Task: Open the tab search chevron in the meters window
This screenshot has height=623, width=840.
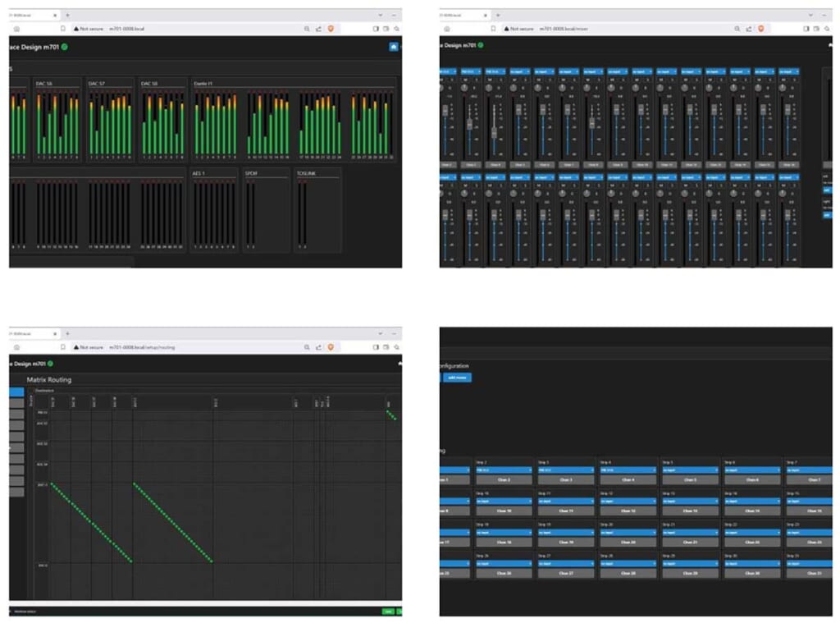Action: [380, 15]
